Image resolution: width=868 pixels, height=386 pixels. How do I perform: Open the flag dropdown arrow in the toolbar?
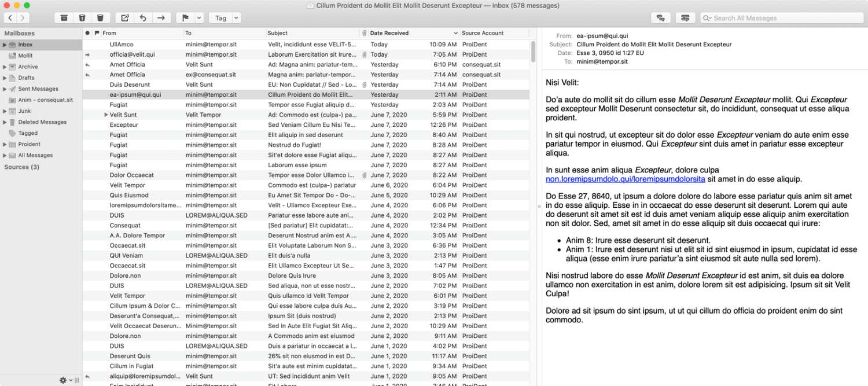(x=199, y=18)
